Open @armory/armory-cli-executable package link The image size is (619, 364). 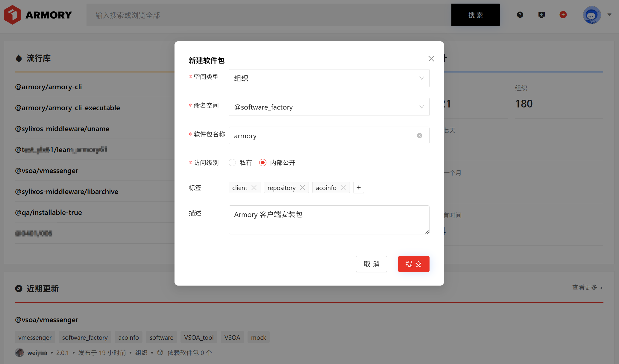pyautogui.click(x=67, y=108)
